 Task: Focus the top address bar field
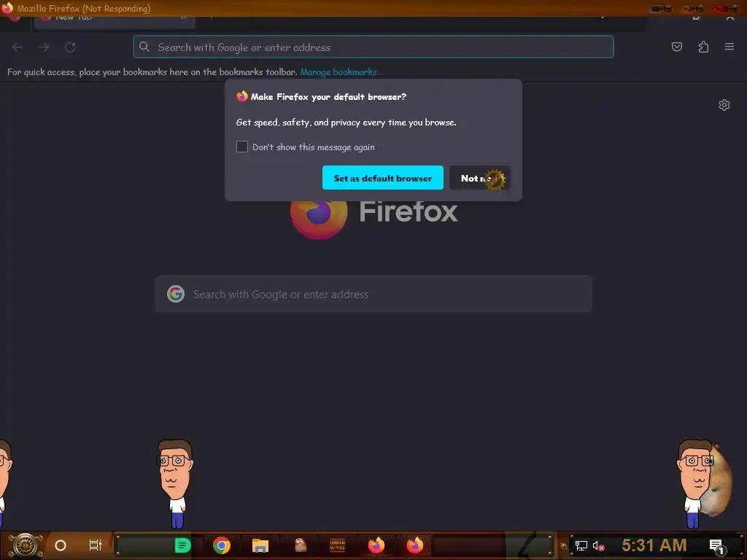tap(373, 47)
